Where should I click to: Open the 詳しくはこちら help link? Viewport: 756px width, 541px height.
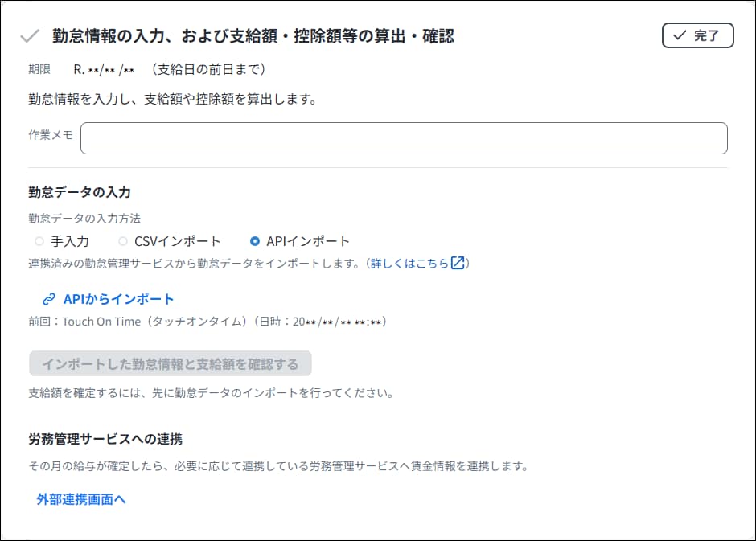coord(409,263)
